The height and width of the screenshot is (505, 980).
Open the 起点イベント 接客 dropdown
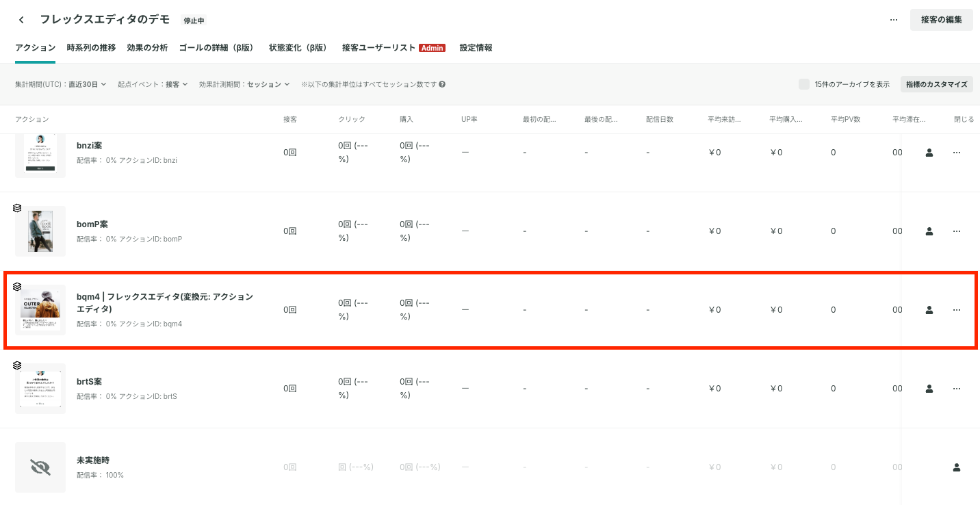tap(153, 84)
